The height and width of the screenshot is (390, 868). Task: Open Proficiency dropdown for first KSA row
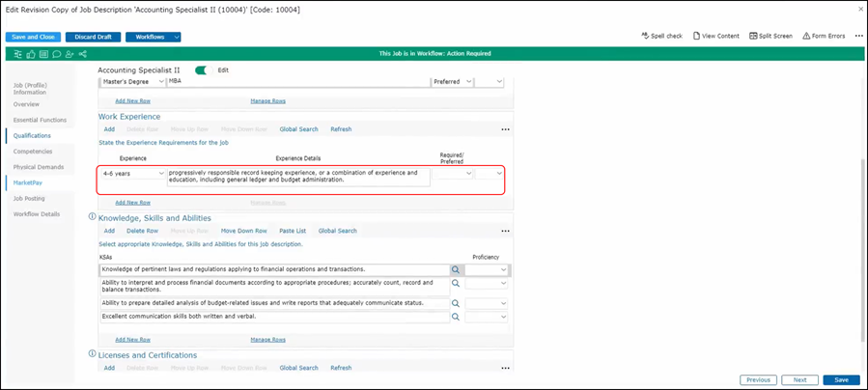486,270
